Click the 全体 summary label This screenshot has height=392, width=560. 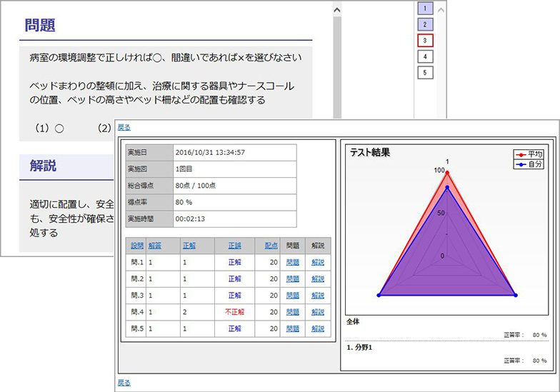click(x=353, y=321)
